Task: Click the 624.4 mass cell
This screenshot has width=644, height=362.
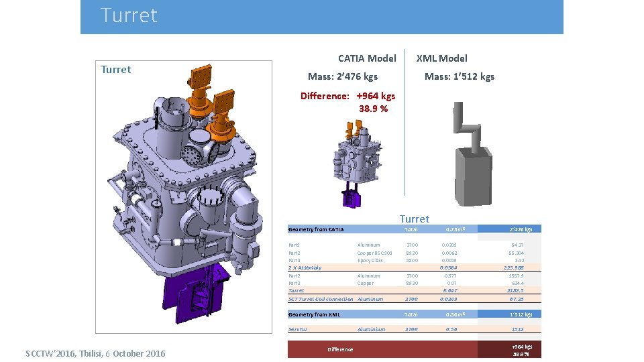Action: point(517,284)
